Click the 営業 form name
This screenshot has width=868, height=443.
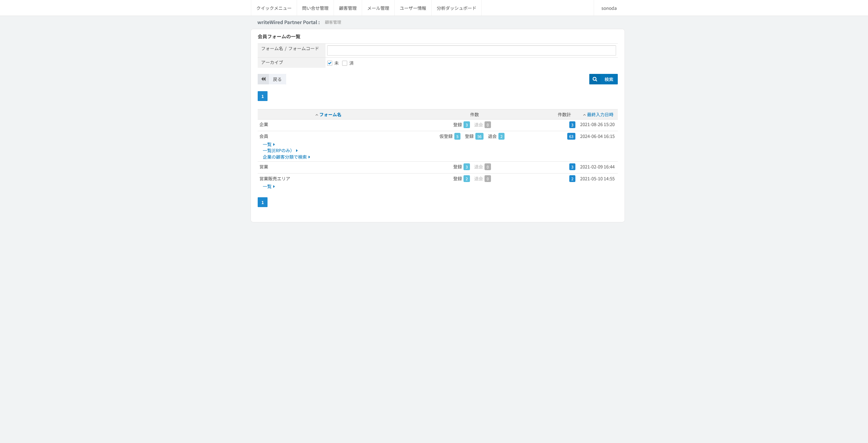[x=264, y=167]
